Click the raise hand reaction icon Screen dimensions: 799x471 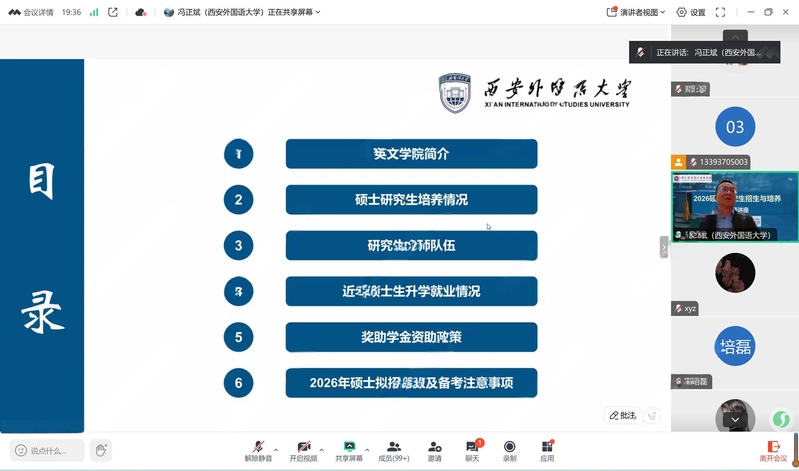click(x=100, y=450)
